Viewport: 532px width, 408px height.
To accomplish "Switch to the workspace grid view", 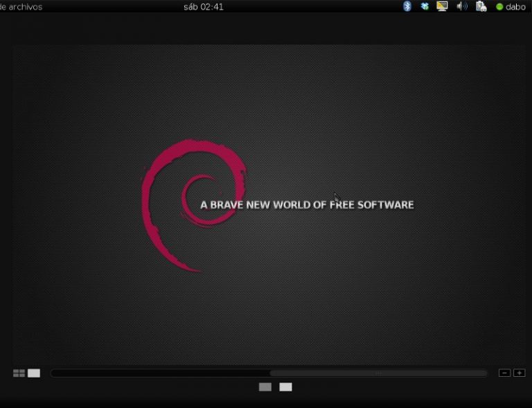I will point(19,373).
